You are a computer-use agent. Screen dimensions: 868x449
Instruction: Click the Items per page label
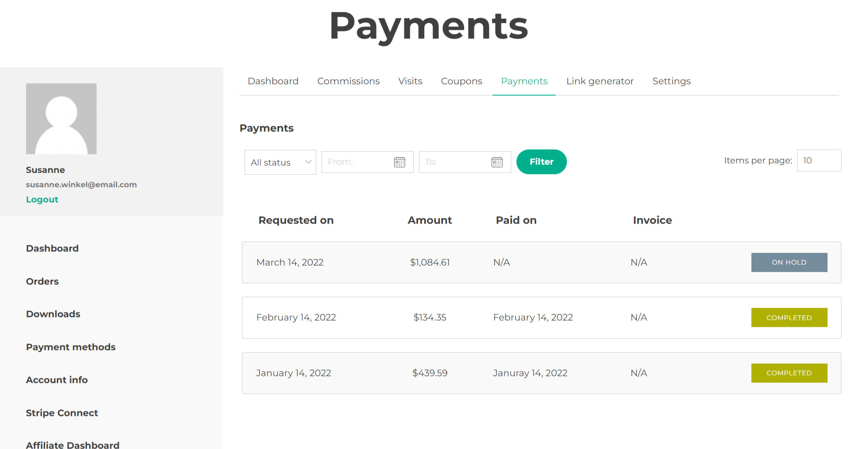(x=758, y=161)
